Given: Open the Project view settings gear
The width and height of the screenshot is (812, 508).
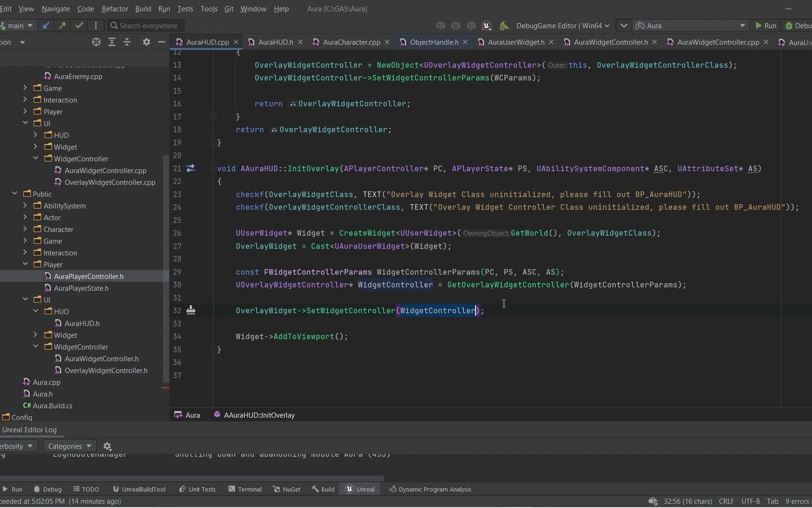Looking at the screenshot, I should (146, 42).
